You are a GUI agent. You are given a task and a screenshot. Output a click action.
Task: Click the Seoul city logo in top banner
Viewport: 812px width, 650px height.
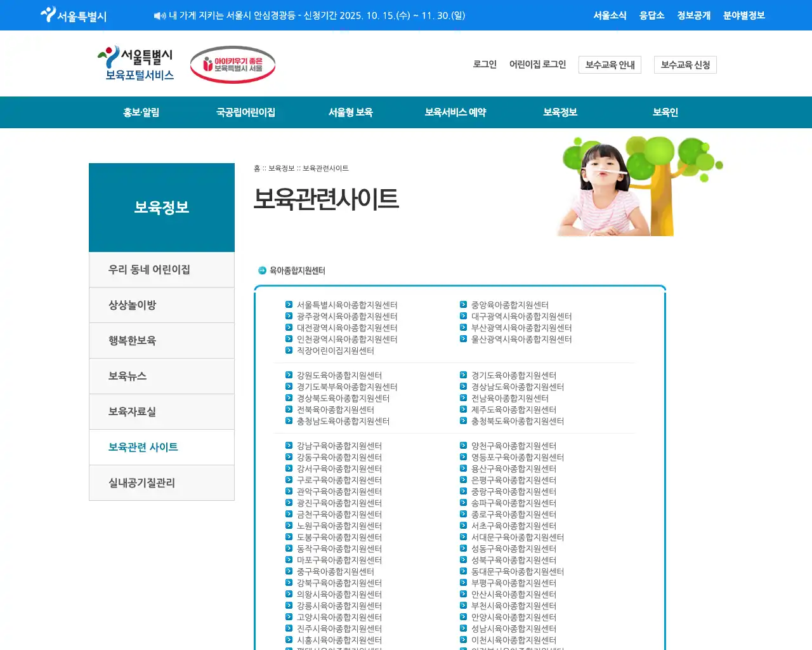click(x=72, y=15)
